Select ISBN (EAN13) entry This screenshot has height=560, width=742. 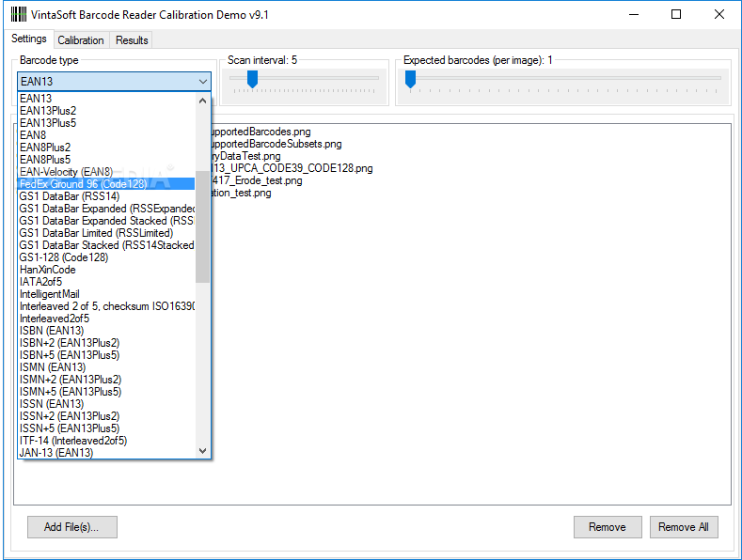[x=106, y=331]
